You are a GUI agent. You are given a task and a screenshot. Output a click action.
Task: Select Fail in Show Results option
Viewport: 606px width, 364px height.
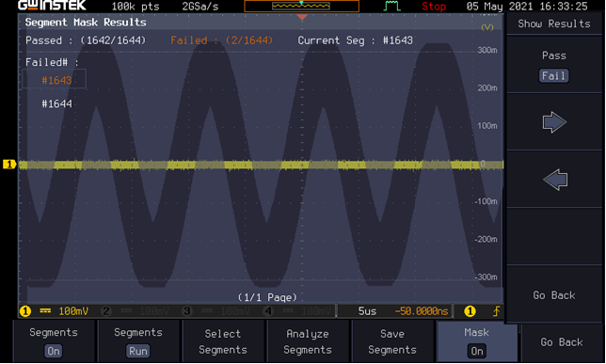click(554, 76)
